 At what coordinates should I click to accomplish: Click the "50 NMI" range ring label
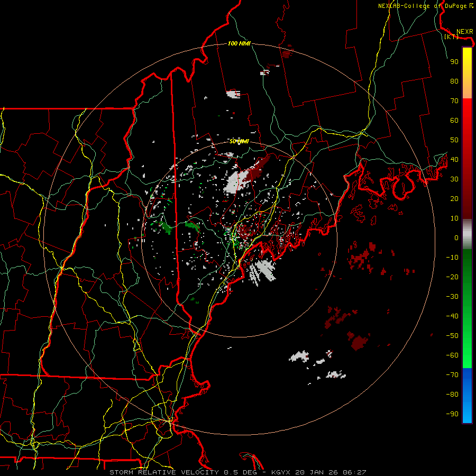[239, 141]
